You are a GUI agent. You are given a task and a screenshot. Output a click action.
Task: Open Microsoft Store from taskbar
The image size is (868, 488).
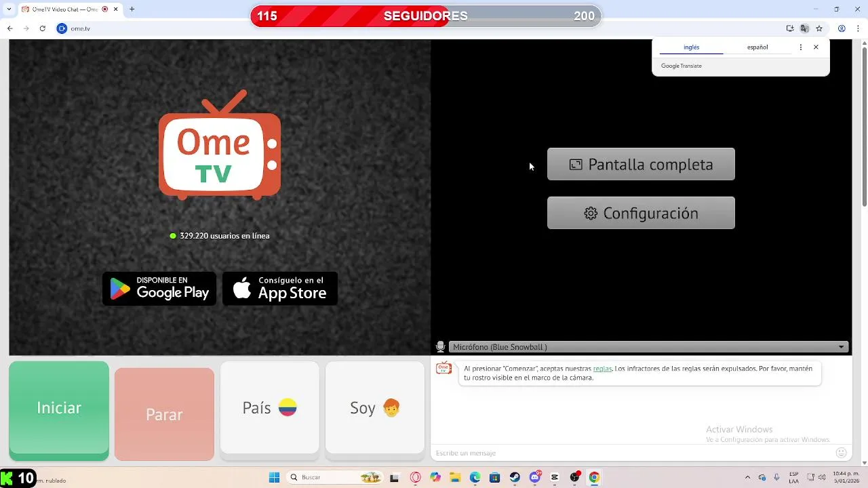495,477
